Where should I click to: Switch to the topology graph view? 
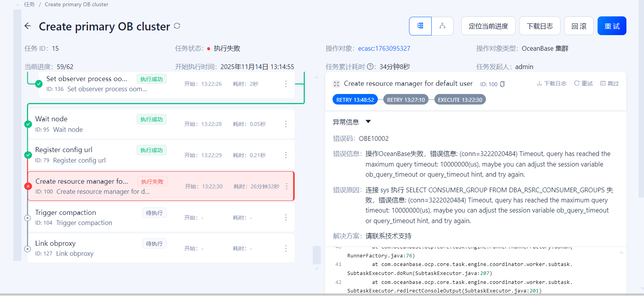click(x=442, y=26)
